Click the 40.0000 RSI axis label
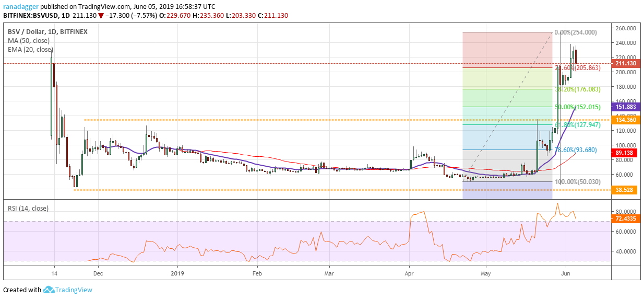644x299 pixels. click(626, 251)
